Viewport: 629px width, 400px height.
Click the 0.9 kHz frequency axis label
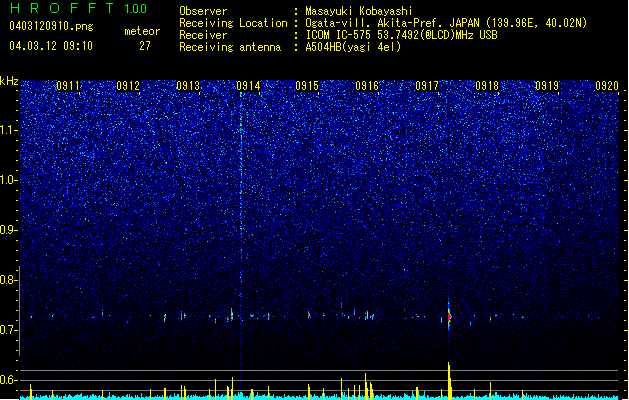tap(8, 230)
